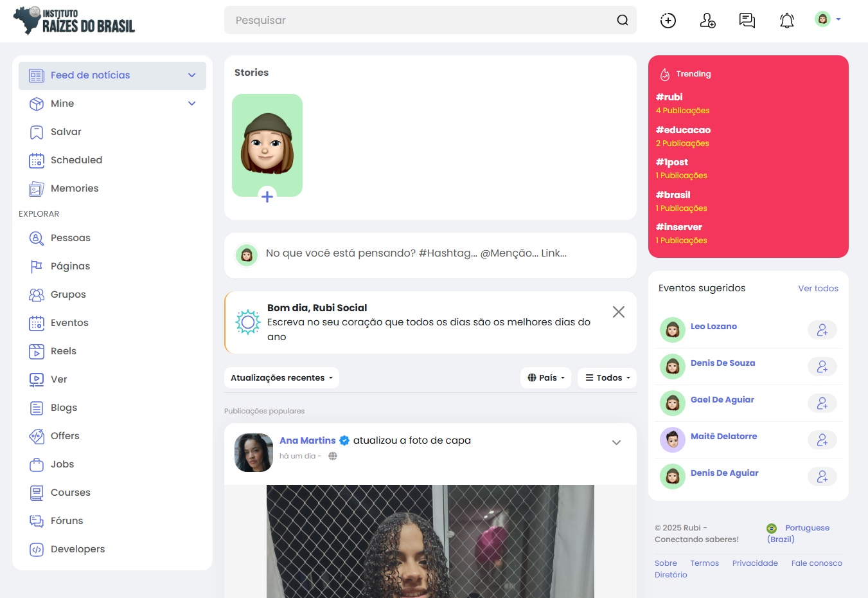Open the Atualizações recentes dropdown
Viewport: 868px width, 598px height.
pyautogui.click(x=281, y=378)
